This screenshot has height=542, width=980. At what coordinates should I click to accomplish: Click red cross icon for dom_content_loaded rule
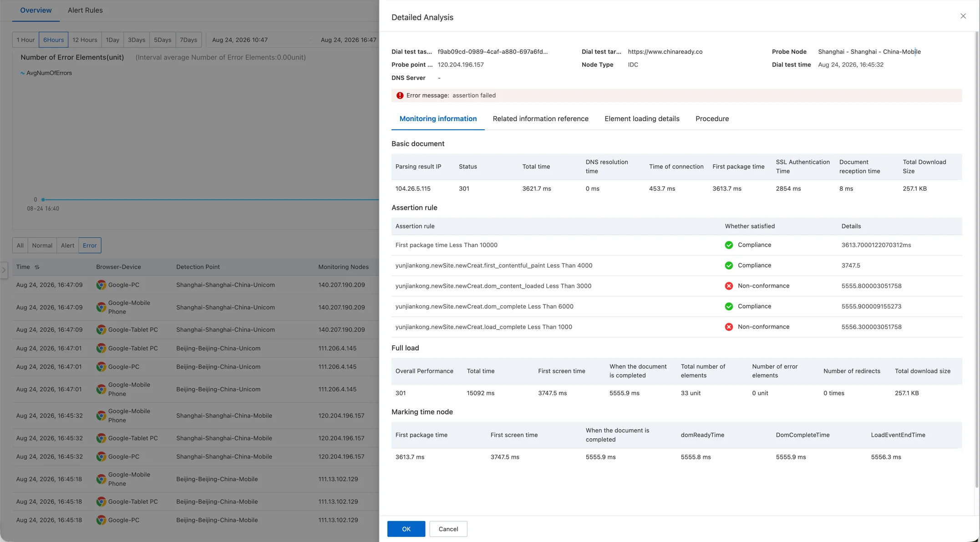[x=729, y=286]
